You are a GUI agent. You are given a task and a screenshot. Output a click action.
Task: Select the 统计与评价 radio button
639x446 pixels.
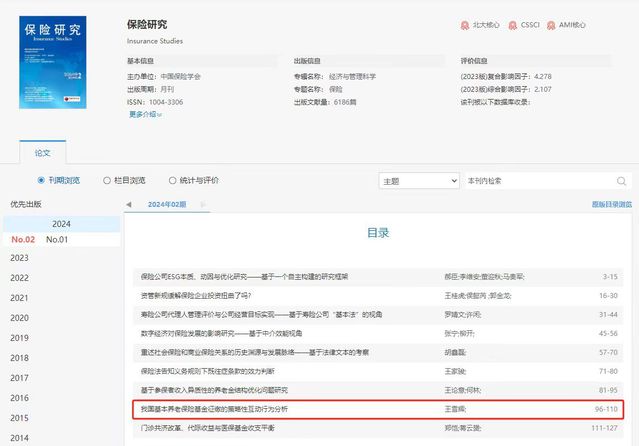click(x=173, y=181)
